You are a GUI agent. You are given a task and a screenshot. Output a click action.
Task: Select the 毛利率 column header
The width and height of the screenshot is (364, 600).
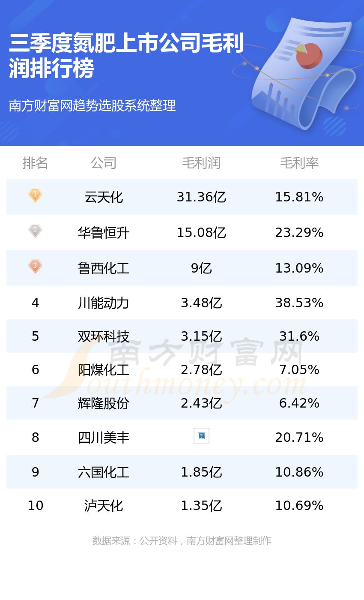coord(299,163)
